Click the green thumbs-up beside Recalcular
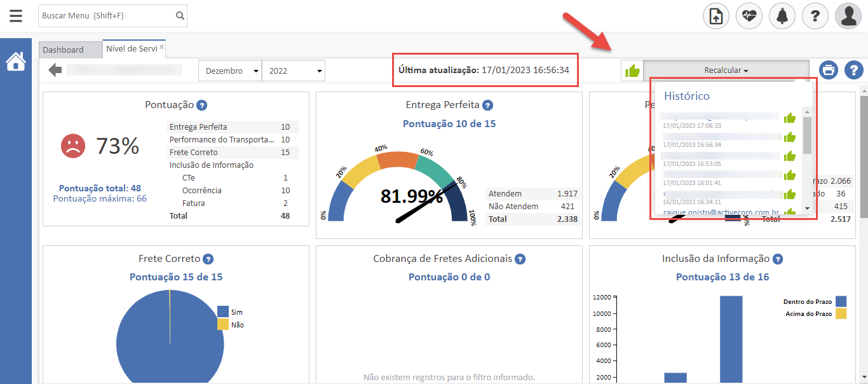 (632, 71)
